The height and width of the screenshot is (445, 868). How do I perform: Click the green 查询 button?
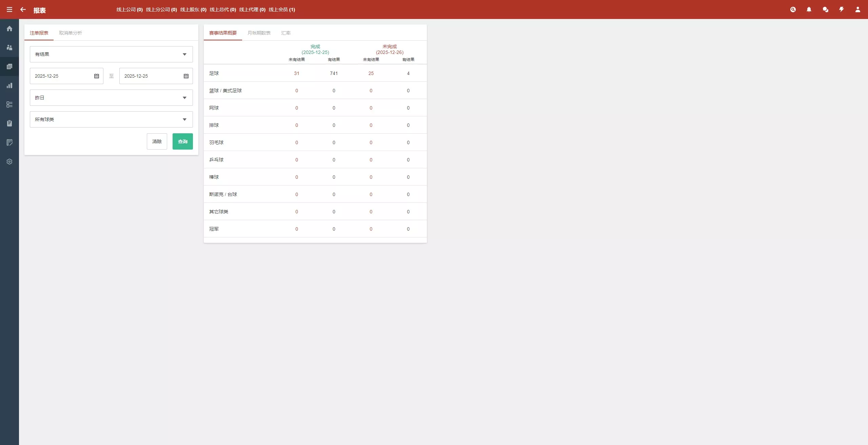[183, 141]
